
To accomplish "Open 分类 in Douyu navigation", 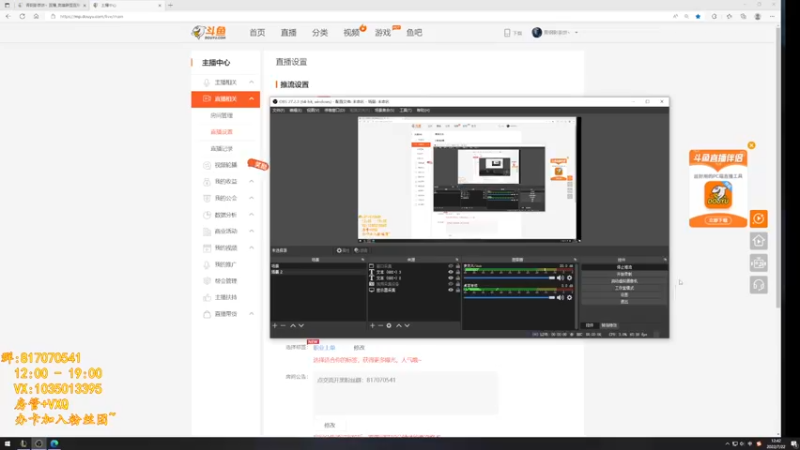I will [x=320, y=33].
